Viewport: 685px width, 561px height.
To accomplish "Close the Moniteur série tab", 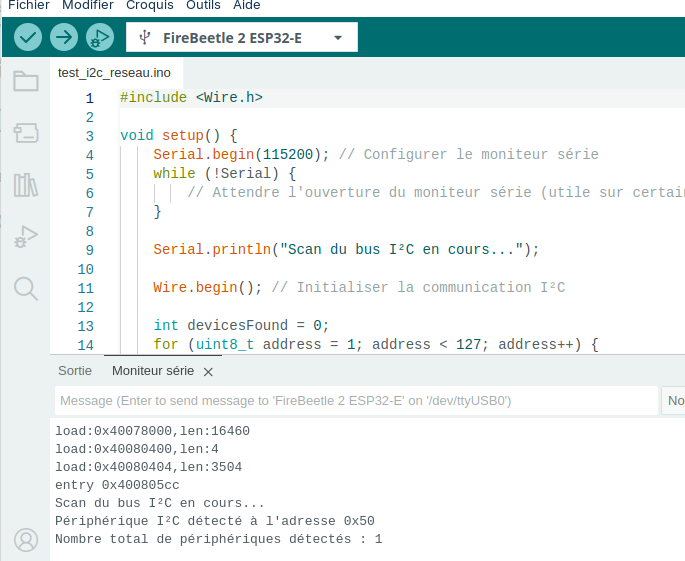I will (208, 372).
